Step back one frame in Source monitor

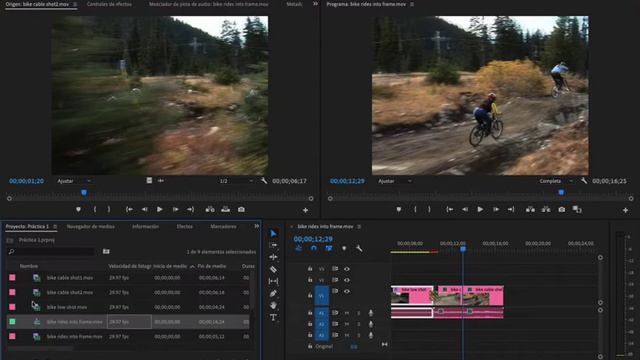click(x=144, y=209)
